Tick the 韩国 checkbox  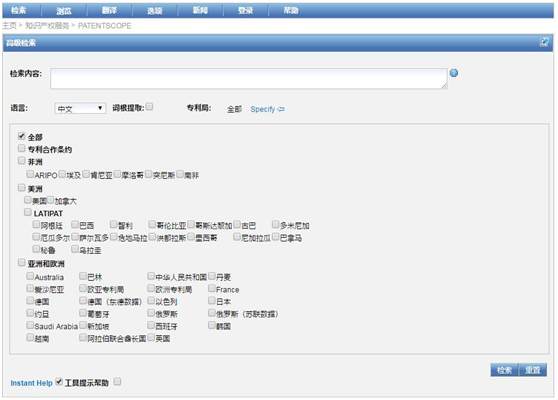click(x=212, y=325)
